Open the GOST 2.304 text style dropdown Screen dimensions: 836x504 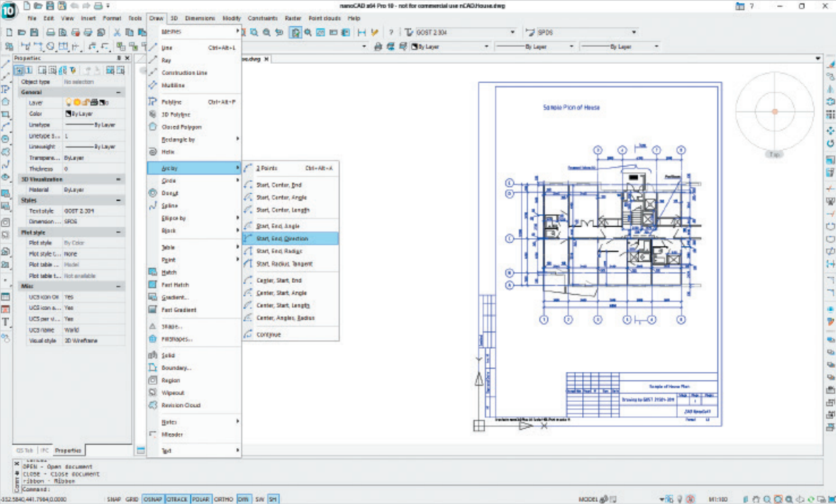513,33
